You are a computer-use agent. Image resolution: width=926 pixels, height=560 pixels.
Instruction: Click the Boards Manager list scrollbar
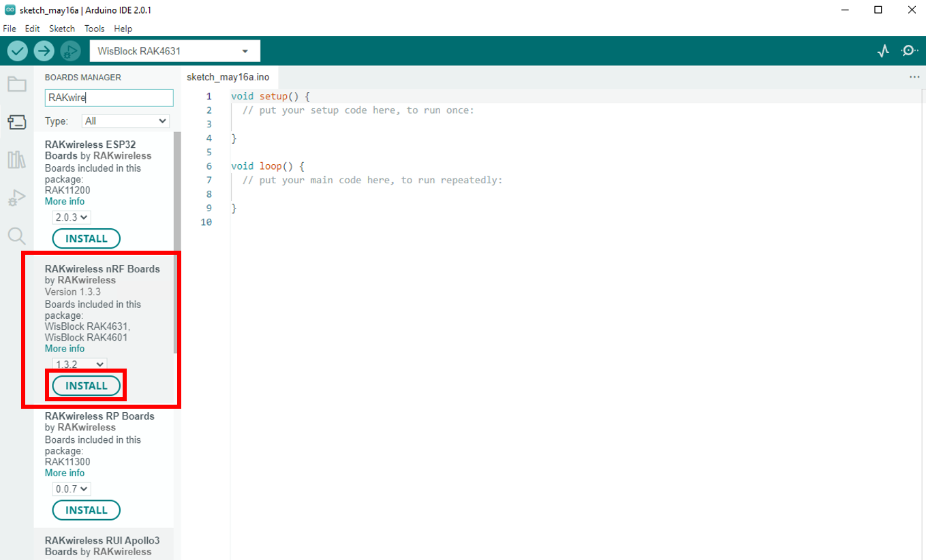click(177, 242)
